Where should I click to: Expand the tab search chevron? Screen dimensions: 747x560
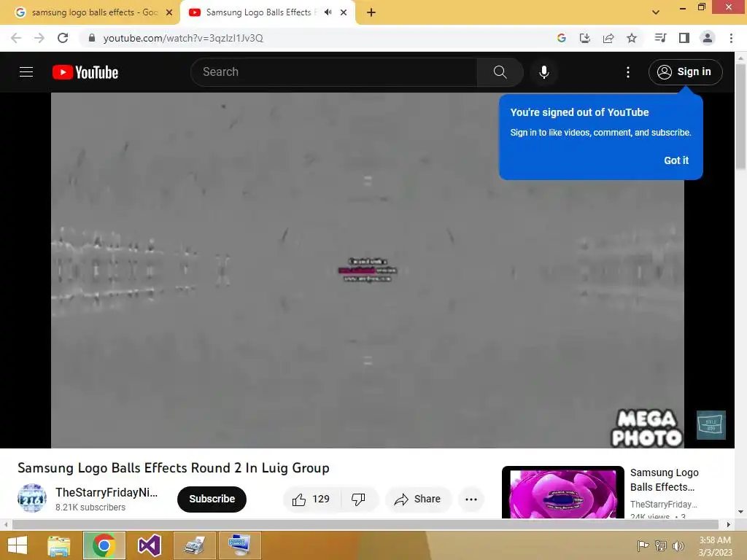pos(656,12)
